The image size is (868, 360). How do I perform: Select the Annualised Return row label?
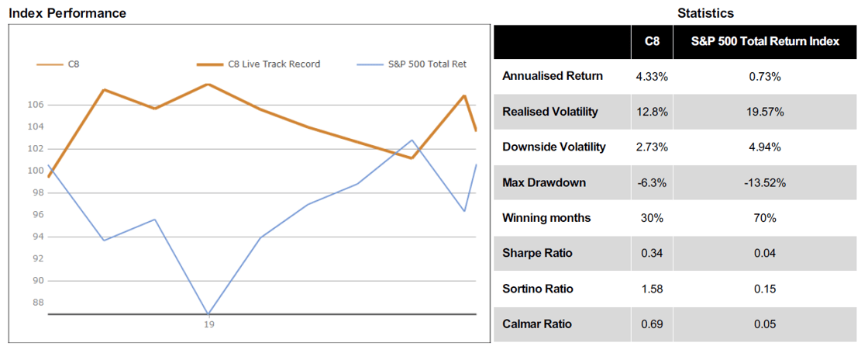(x=553, y=77)
